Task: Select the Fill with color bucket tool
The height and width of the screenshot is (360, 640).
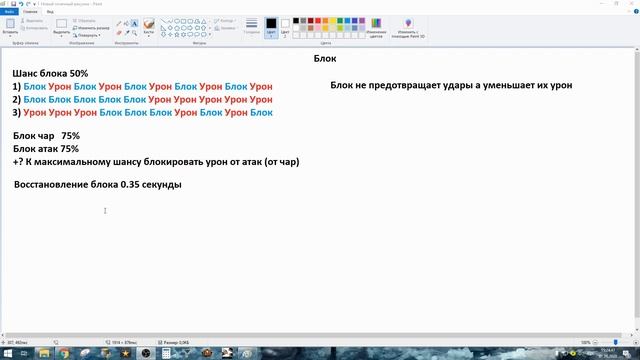Action: click(x=127, y=24)
